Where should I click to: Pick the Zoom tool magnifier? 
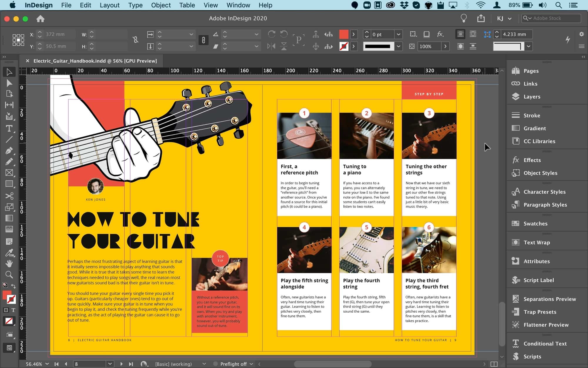[9, 275]
